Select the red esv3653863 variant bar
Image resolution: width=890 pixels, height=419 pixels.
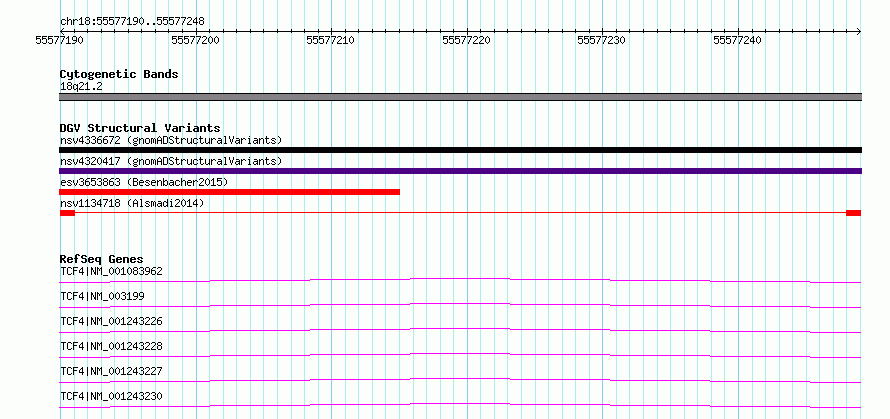tap(229, 192)
